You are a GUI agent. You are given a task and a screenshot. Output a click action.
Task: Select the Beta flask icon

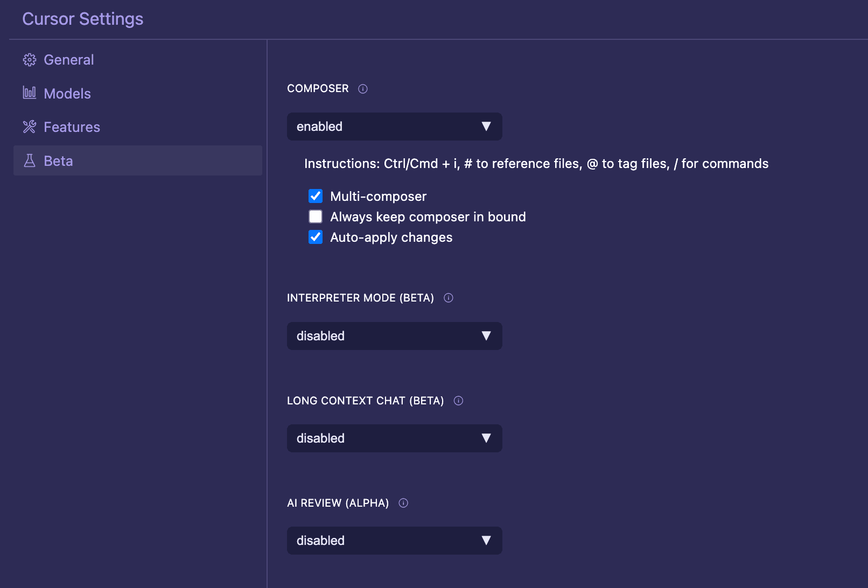point(30,160)
